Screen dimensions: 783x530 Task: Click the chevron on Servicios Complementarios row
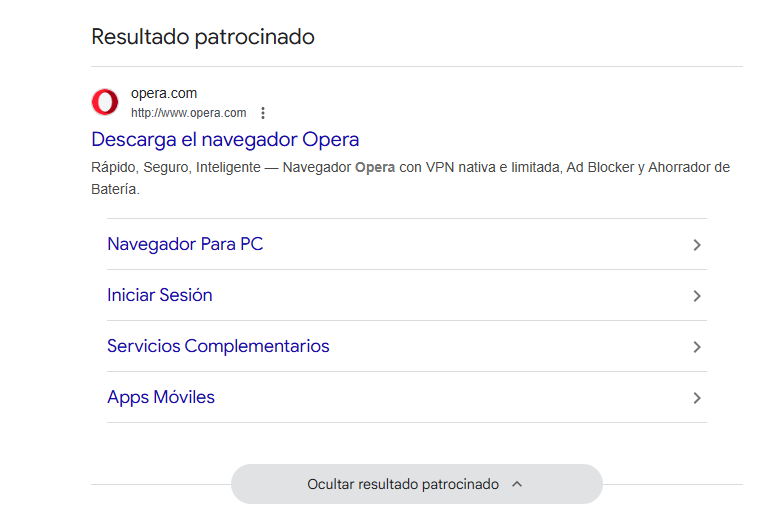point(697,347)
